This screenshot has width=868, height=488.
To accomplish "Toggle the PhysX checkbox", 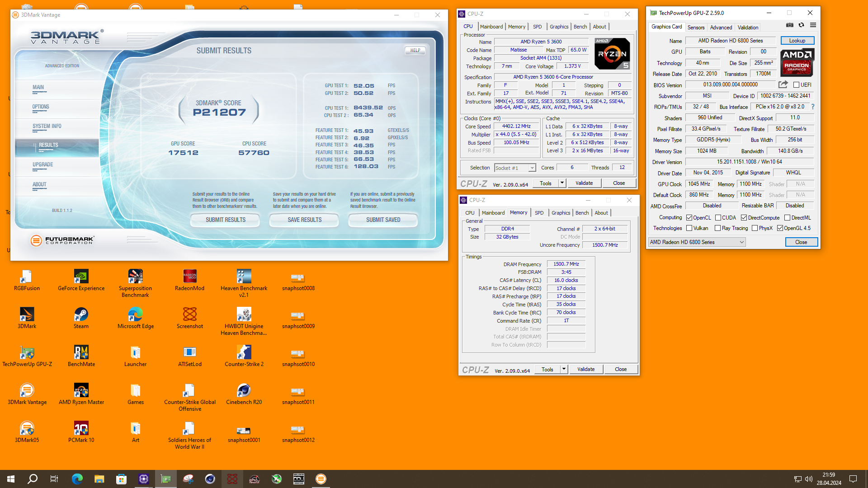I will (755, 228).
